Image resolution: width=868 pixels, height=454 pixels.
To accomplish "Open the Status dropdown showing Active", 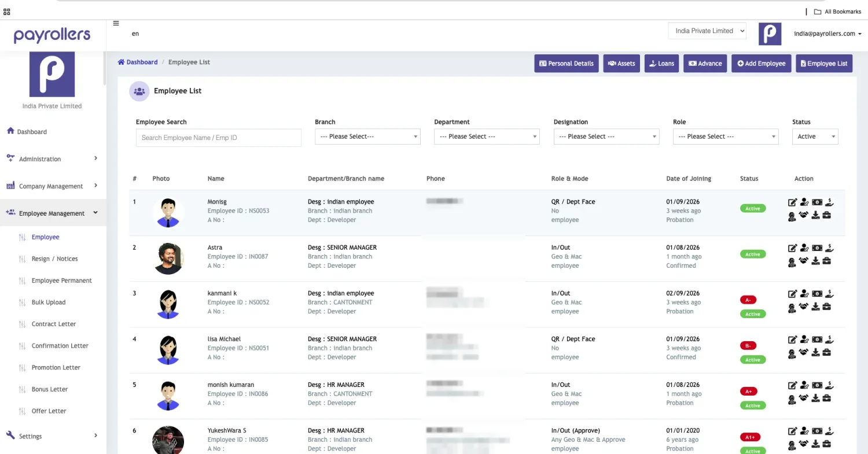I will pos(815,136).
